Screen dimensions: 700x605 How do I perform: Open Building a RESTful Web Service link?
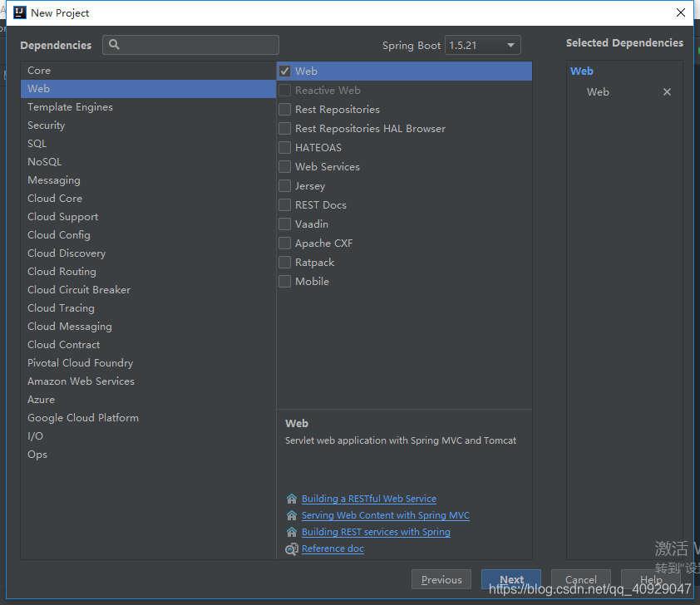point(369,499)
